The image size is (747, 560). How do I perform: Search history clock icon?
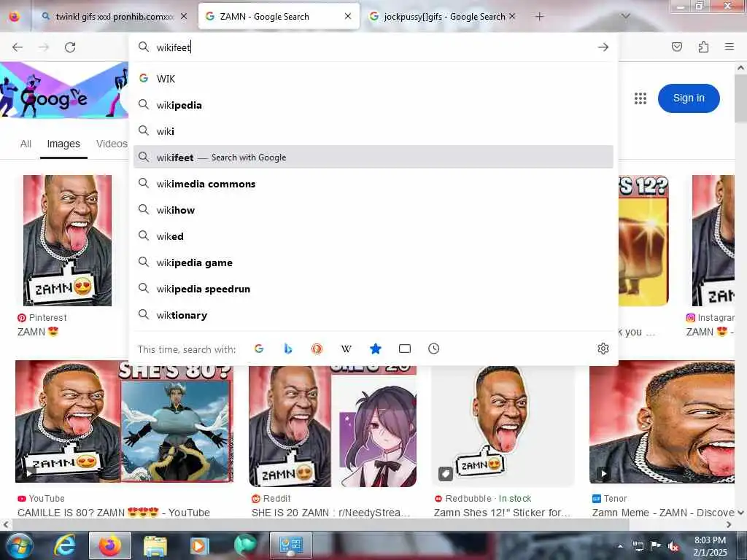pyautogui.click(x=433, y=349)
